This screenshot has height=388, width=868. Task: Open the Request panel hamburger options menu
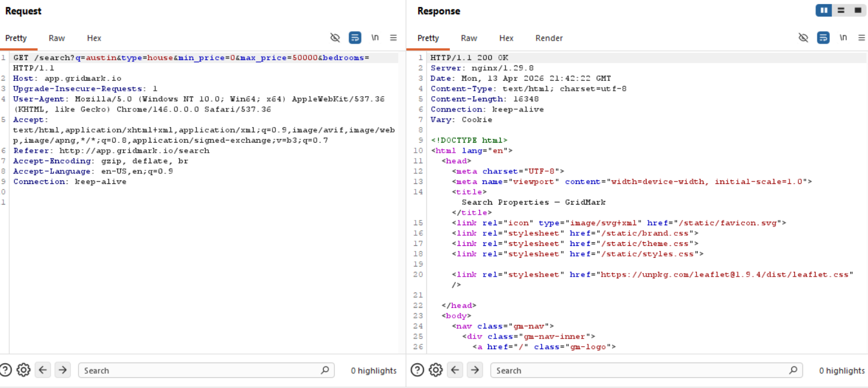393,38
